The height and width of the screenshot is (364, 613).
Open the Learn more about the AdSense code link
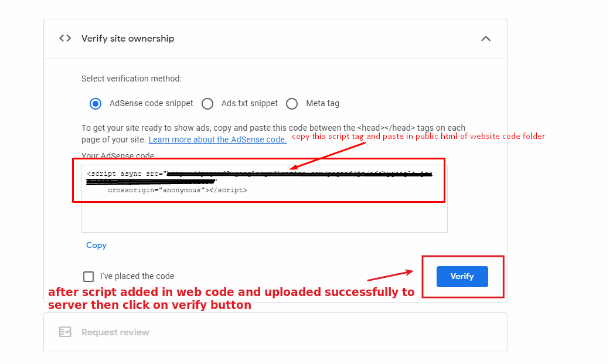tap(217, 140)
